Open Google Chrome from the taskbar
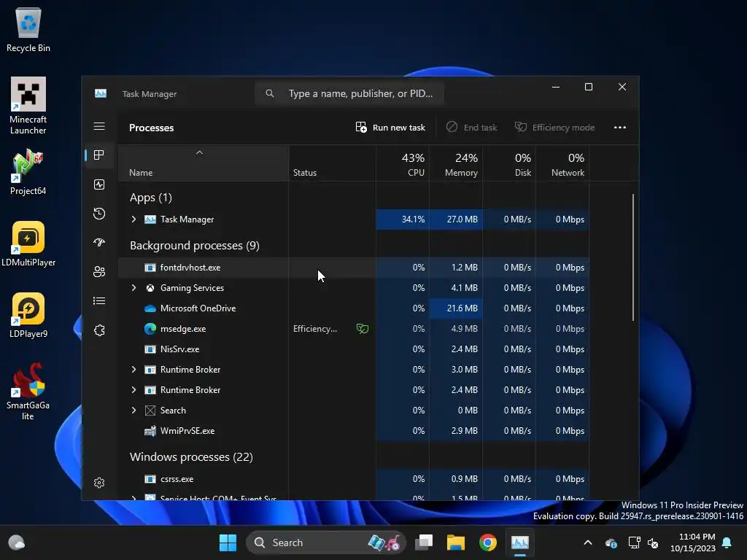The width and height of the screenshot is (747, 560). point(488,542)
